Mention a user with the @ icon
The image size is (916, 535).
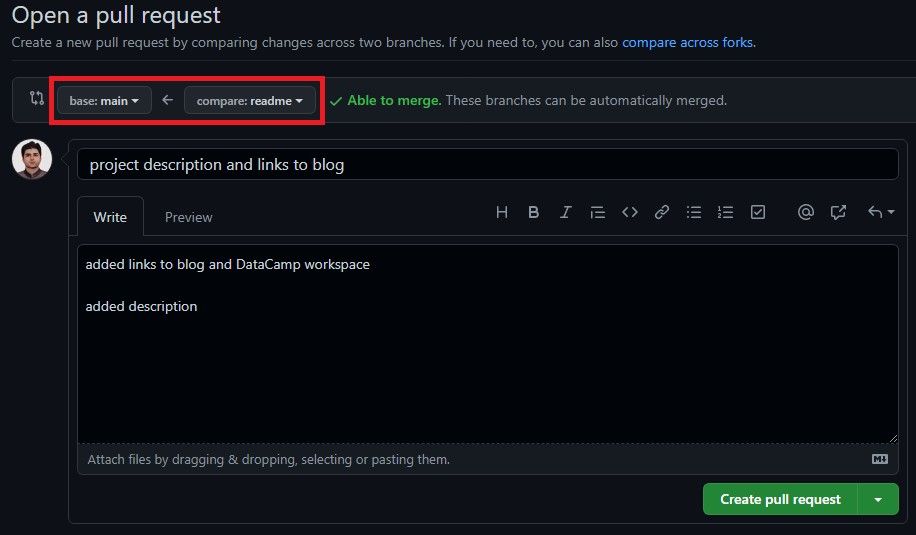click(x=806, y=212)
